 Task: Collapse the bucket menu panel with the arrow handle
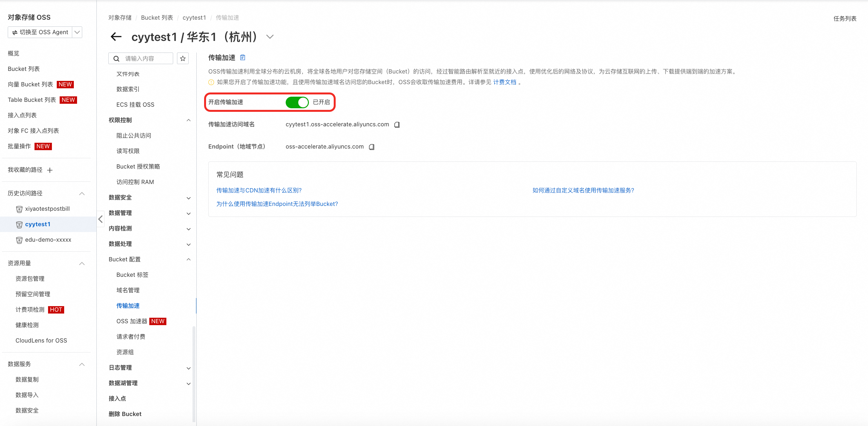(x=100, y=219)
